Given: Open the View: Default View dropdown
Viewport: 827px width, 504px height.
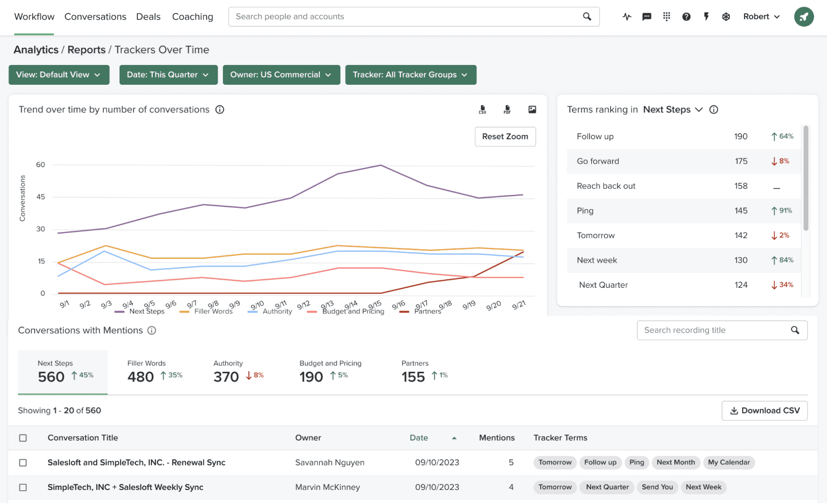Looking at the screenshot, I should click(x=59, y=75).
